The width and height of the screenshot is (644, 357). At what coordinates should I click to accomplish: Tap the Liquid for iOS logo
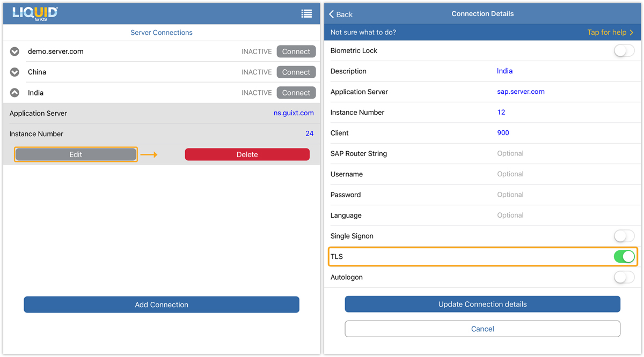(x=35, y=13)
